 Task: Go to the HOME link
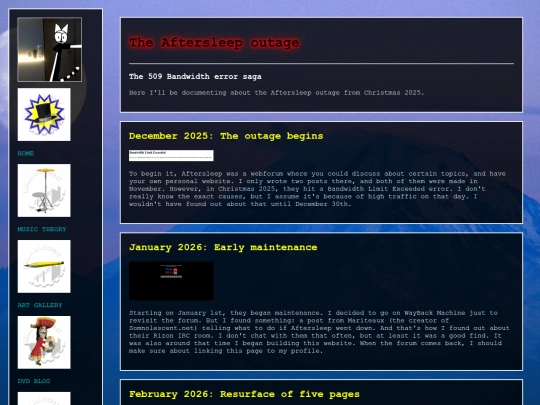coord(26,153)
